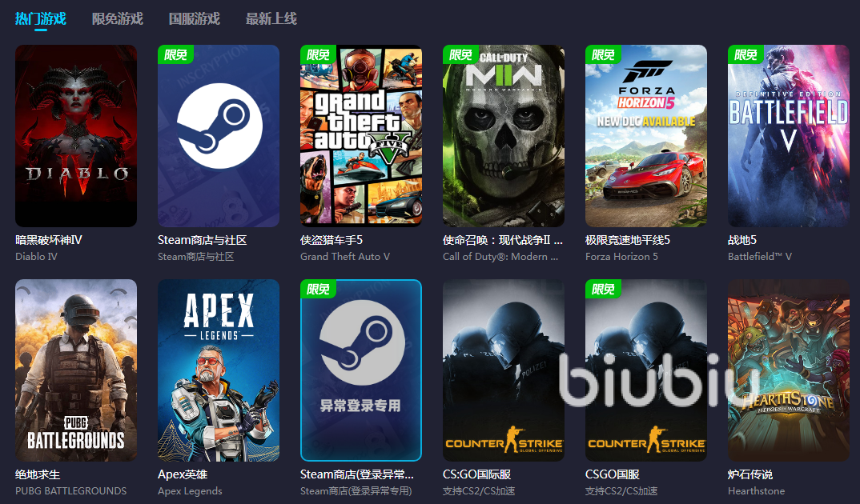Click the Steam 异常登录专用 tile
The width and height of the screenshot is (860, 504).
361,370
